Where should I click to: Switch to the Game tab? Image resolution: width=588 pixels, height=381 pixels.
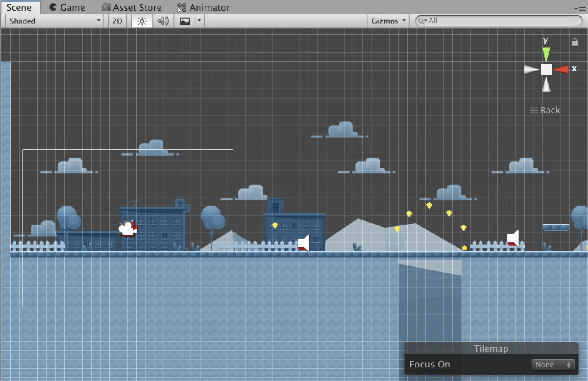click(x=69, y=7)
